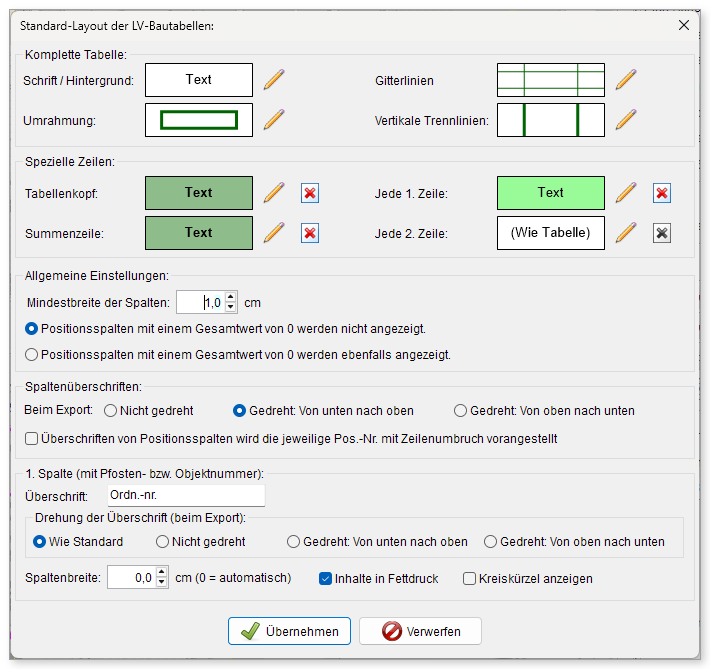This screenshot has height=669, width=710.
Task: Click the Tabellenkopf green Text swatch
Action: (199, 193)
